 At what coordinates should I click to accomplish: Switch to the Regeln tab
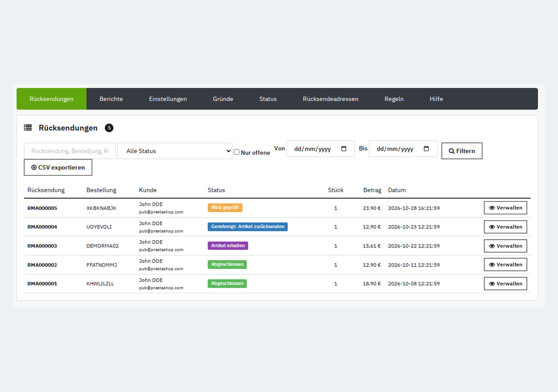point(394,99)
